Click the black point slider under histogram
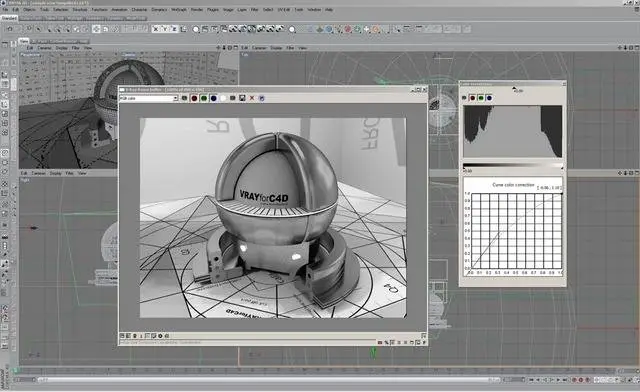Screen dimensions: 640x392 (464, 167)
